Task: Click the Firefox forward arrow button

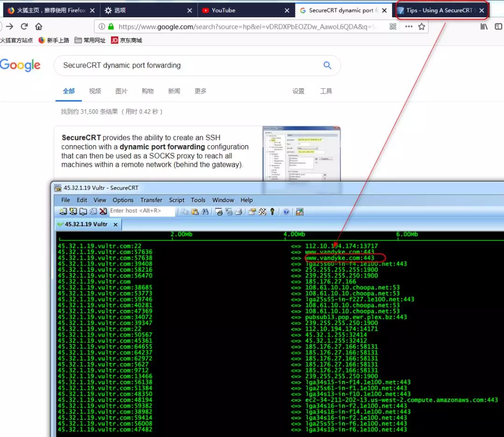Action: [x=10, y=26]
